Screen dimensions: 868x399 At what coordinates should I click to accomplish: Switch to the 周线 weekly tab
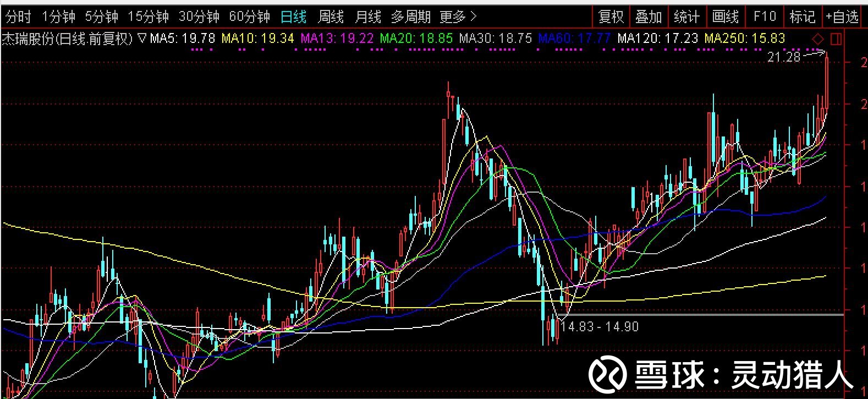pyautogui.click(x=331, y=17)
